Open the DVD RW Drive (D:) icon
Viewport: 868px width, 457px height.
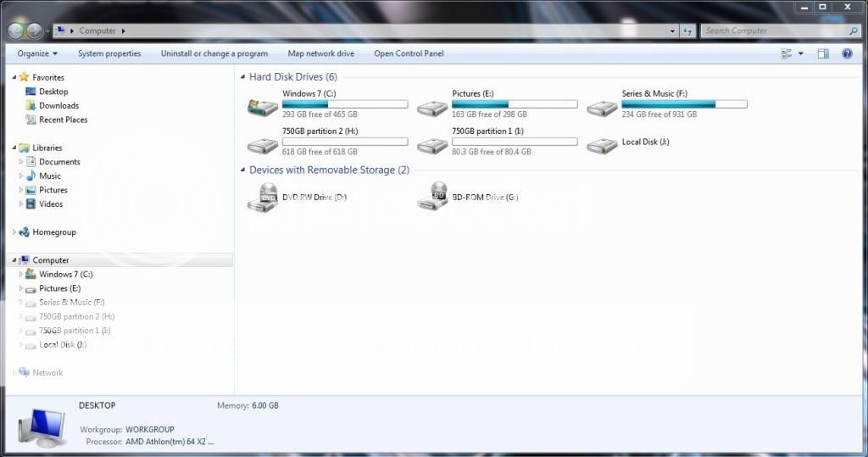[x=263, y=198]
